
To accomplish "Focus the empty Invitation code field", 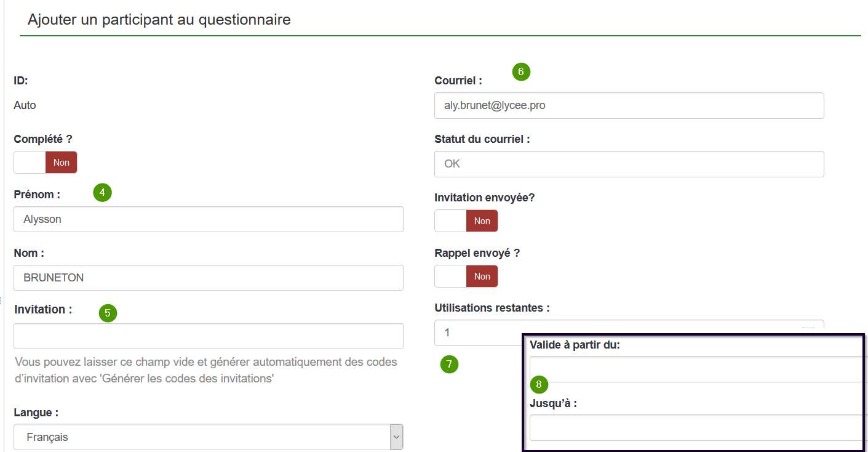I will [209, 336].
